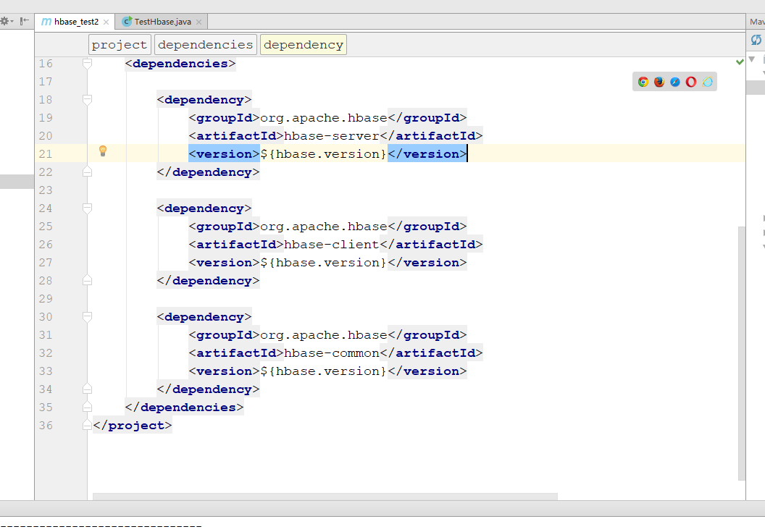Image resolution: width=765 pixels, height=532 pixels.
Task: Collapse fold end marker on line 34
Action: [88, 389]
